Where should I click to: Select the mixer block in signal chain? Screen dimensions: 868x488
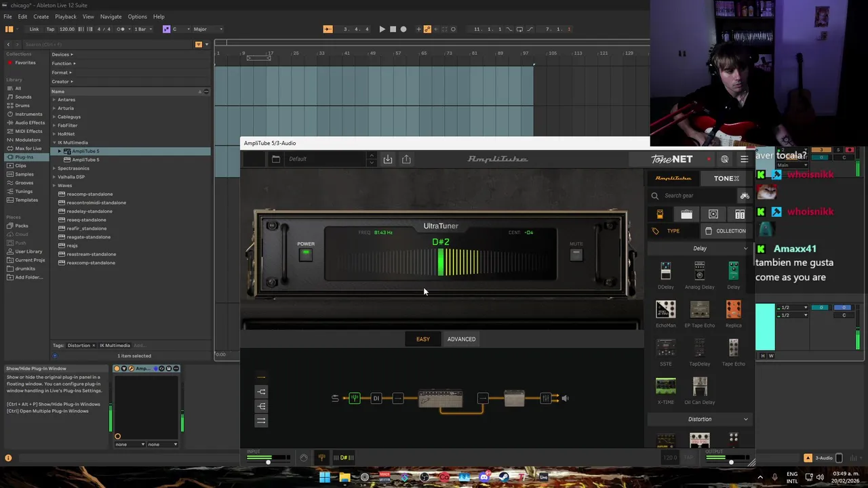(545, 399)
